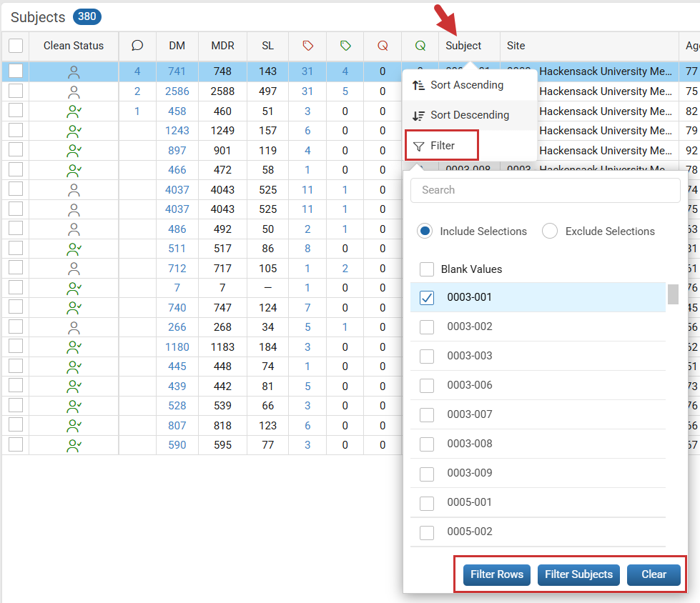This screenshot has height=603, width=700.
Task: Click the comments speech bubble column icon
Action: point(137,46)
